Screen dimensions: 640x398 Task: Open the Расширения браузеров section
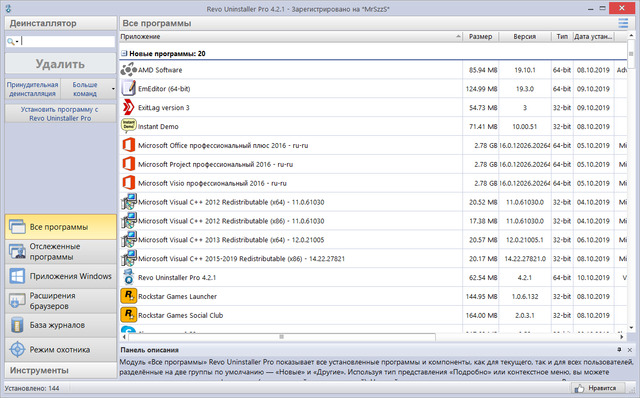[x=60, y=301]
